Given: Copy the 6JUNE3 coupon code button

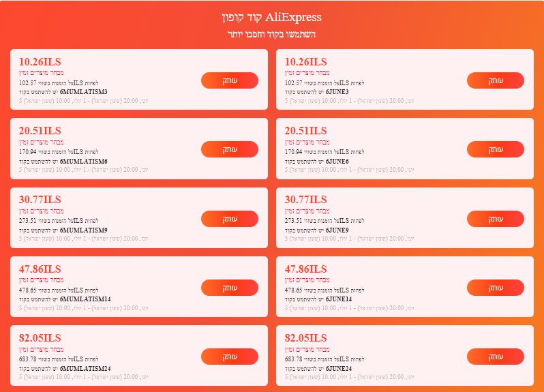Looking at the screenshot, I should [x=495, y=80].
